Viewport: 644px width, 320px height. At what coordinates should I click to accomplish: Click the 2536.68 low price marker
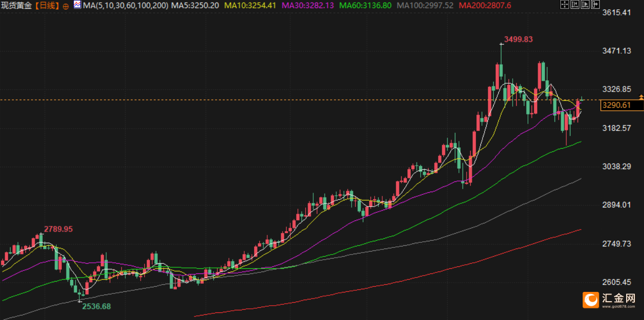[x=96, y=306]
